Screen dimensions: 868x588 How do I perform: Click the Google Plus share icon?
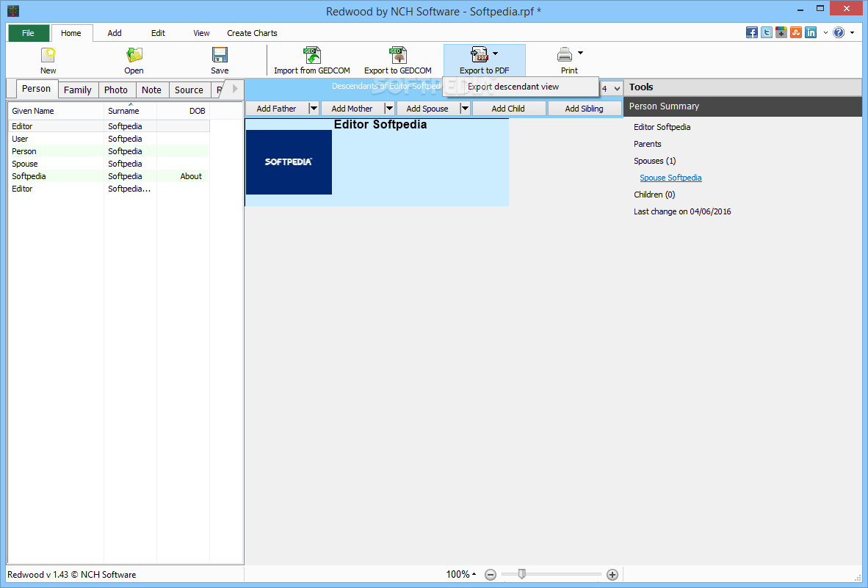pos(781,32)
